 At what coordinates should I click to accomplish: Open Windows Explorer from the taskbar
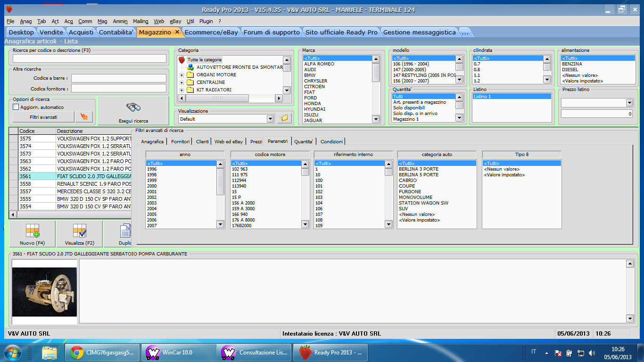pos(50,352)
